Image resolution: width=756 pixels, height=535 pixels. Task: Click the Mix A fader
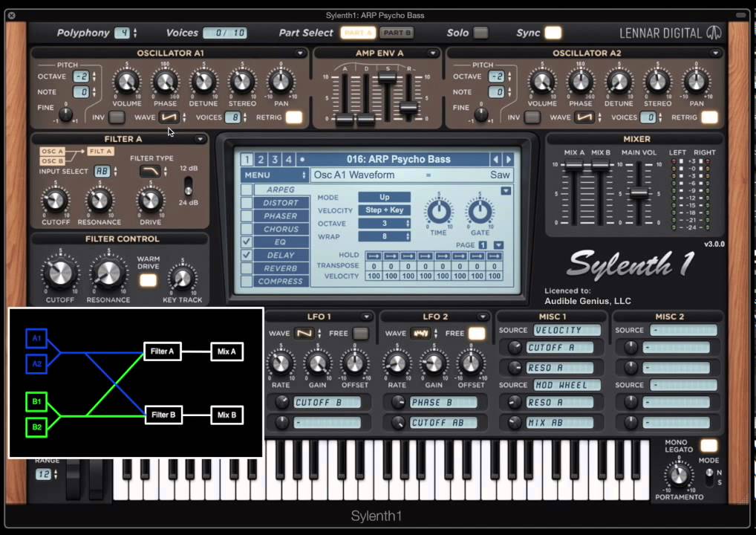coord(574,166)
